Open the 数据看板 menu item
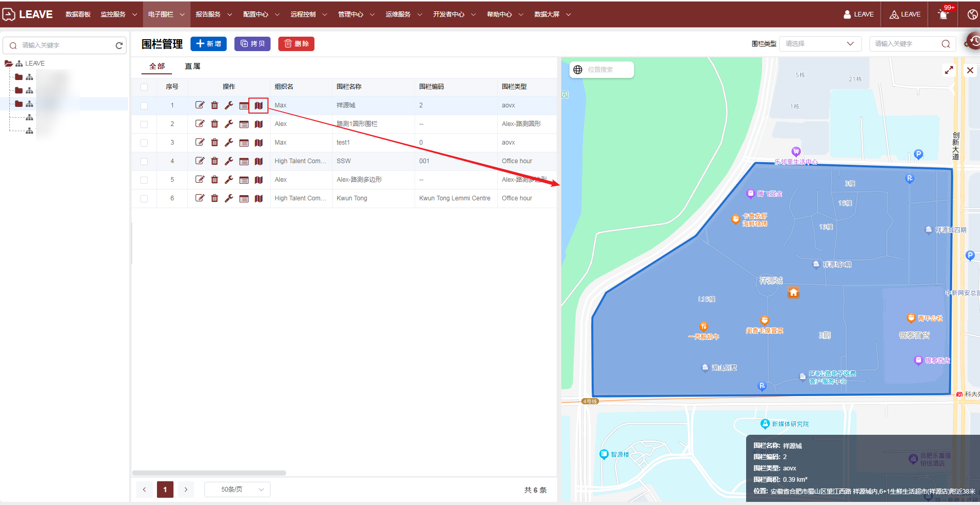 pos(78,14)
